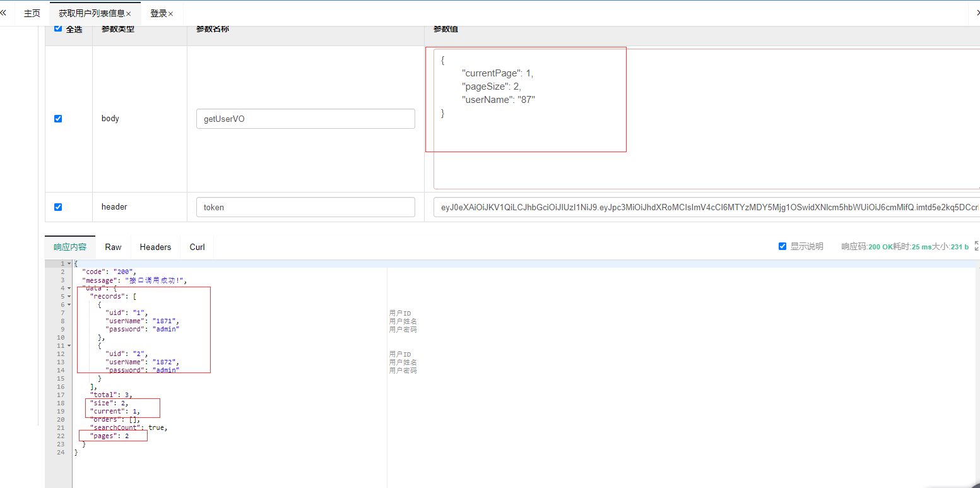Toggle the 显示说明 checkbox

click(782, 246)
